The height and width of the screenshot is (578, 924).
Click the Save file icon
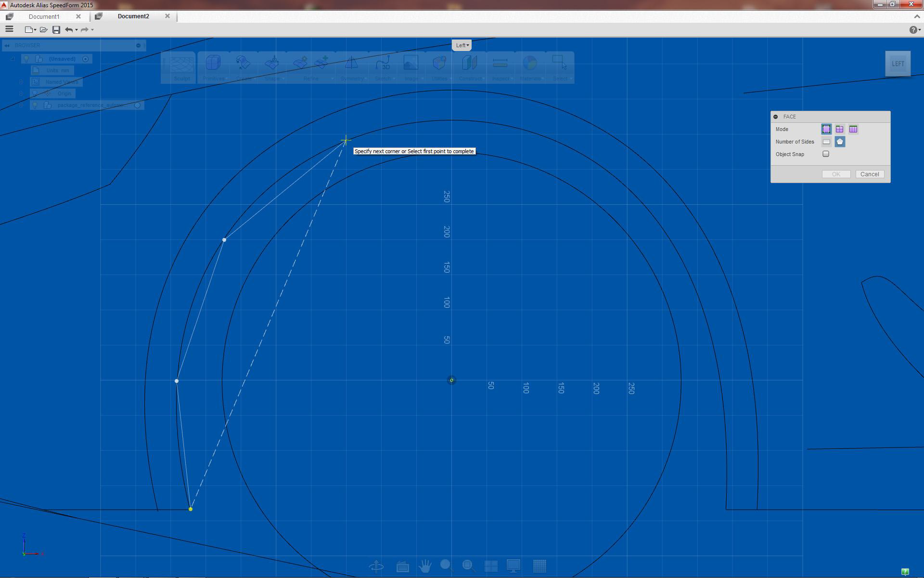[56, 30]
